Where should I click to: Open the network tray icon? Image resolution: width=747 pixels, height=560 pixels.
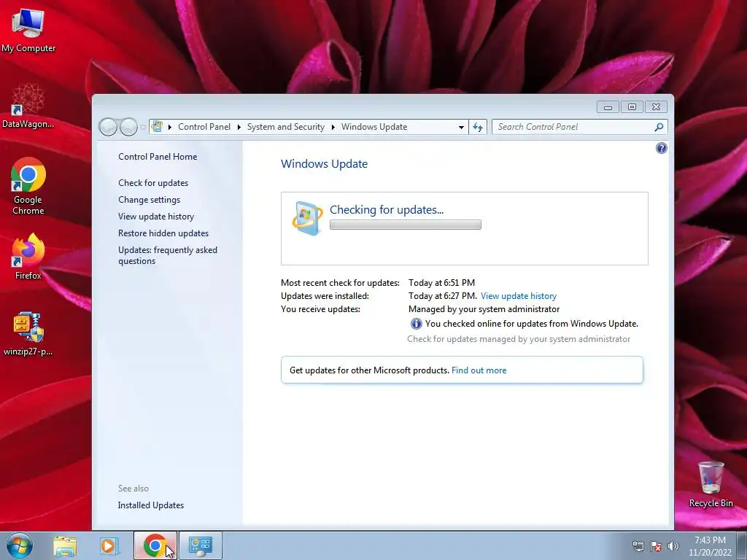pyautogui.click(x=638, y=546)
